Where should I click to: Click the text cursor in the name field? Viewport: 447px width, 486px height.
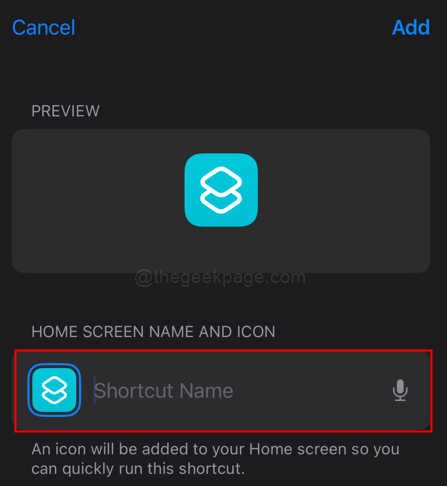point(94,390)
